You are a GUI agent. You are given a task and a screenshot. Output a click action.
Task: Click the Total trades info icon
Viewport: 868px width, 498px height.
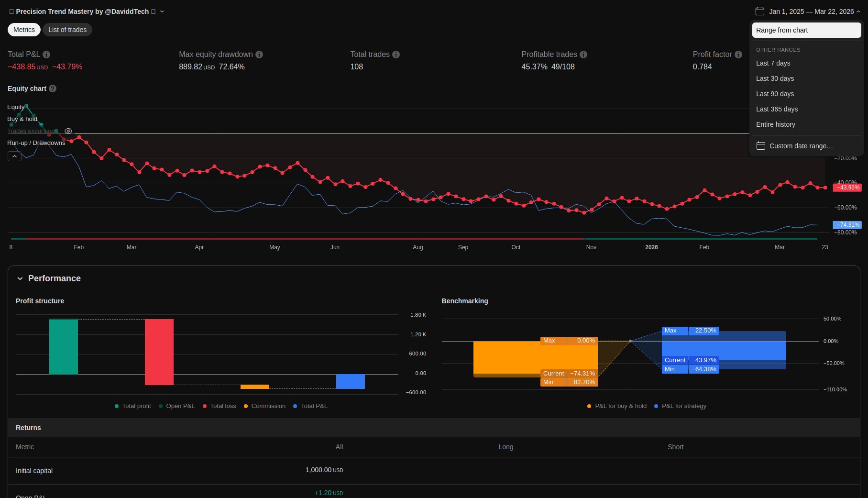pyautogui.click(x=396, y=55)
